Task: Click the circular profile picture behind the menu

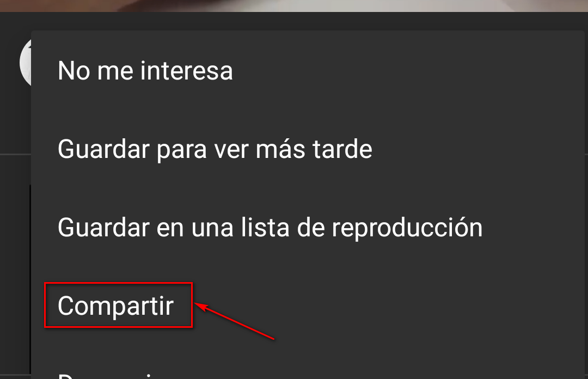Action: 26,62
